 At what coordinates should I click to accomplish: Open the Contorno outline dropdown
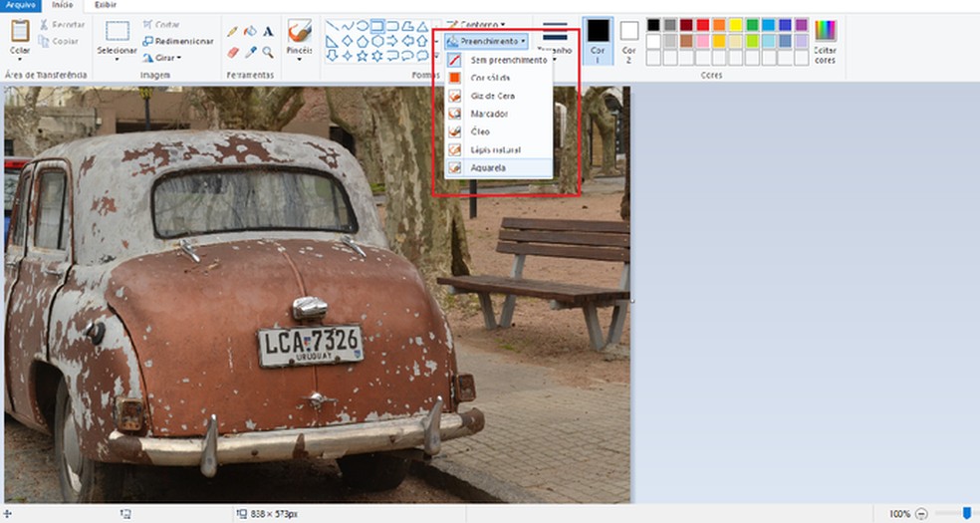point(477,24)
